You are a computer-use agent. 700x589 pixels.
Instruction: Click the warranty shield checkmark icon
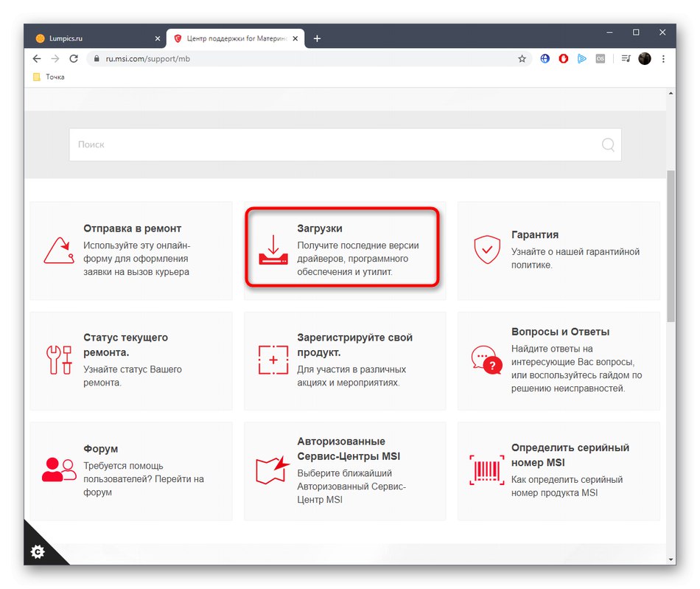click(487, 249)
